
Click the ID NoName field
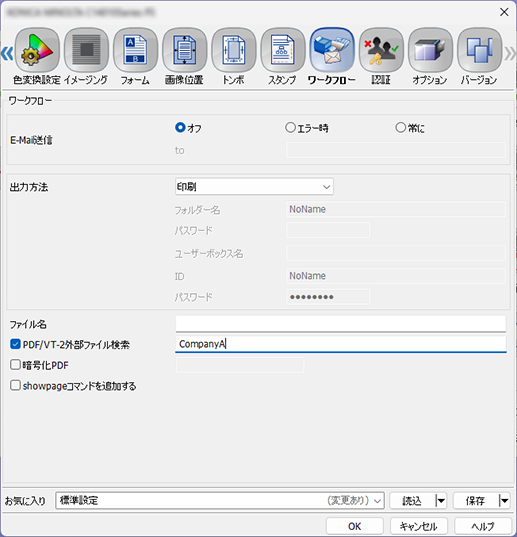click(x=396, y=276)
